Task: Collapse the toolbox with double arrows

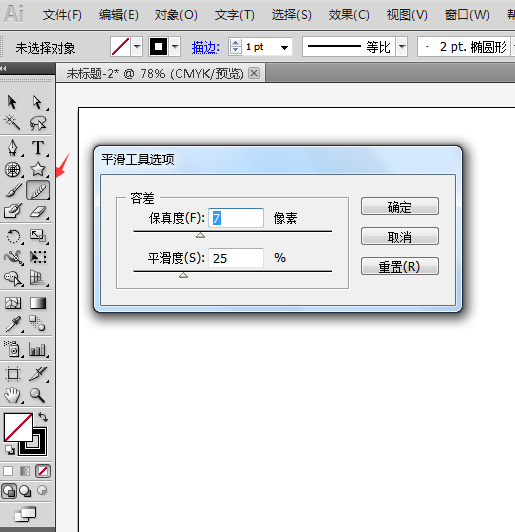Action: 3,68
